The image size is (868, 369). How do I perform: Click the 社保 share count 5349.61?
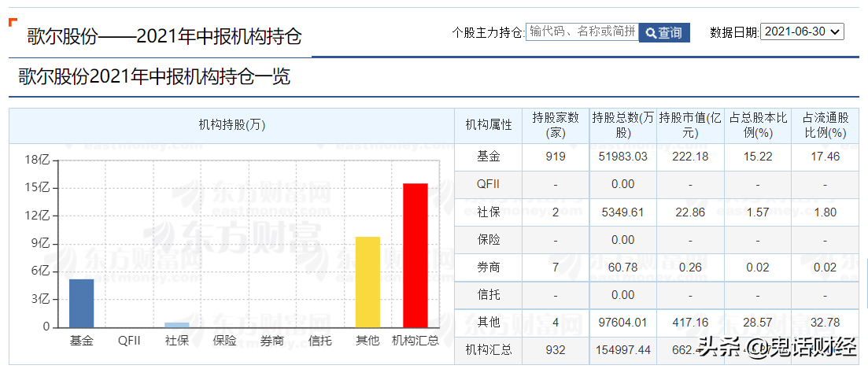[x=622, y=212]
